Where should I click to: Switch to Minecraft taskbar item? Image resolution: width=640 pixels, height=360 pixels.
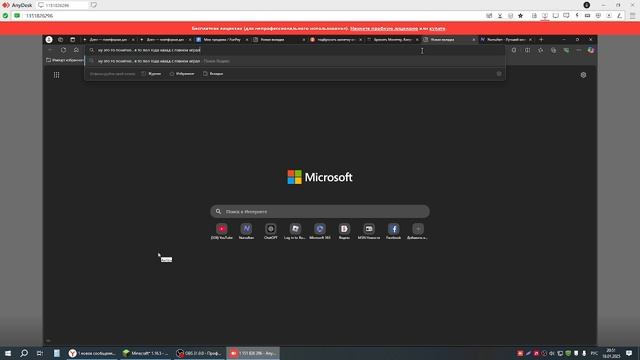146,353
